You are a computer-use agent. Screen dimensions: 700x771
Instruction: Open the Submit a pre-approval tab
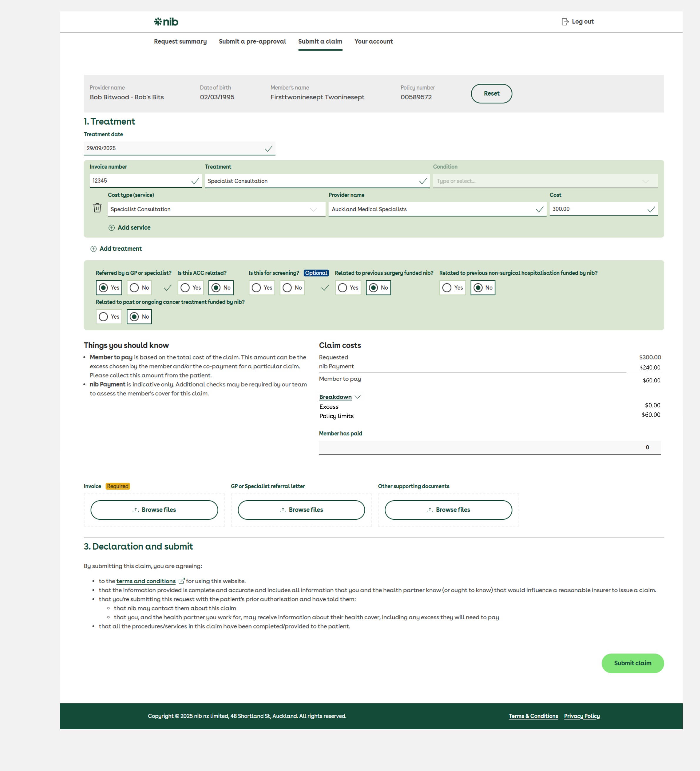252,41
